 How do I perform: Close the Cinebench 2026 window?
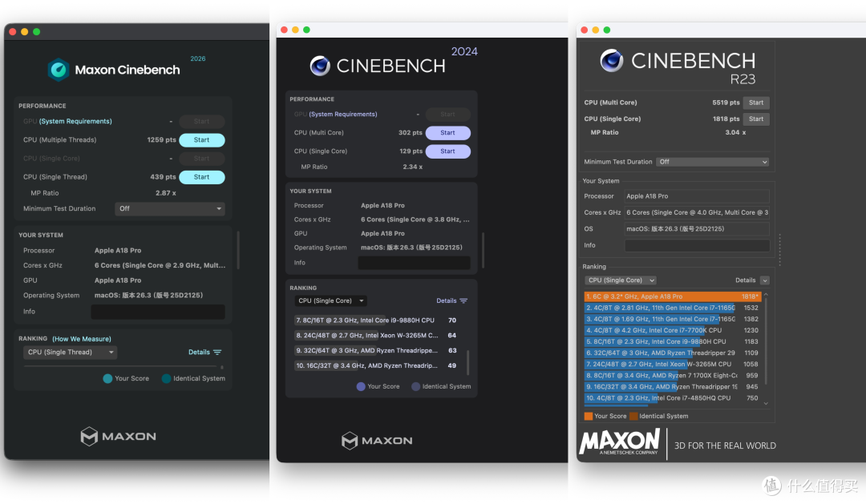[13, 31]
